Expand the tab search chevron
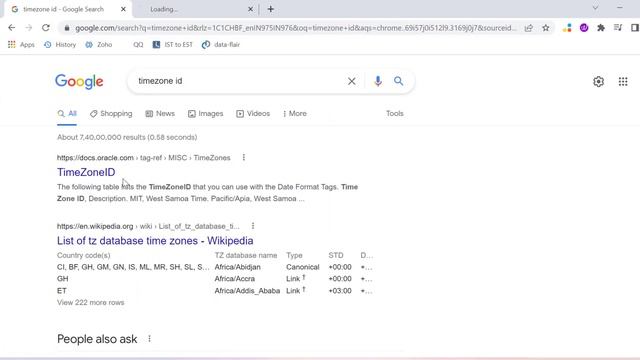This screenshot has height=360, width=640. point(596,8)
